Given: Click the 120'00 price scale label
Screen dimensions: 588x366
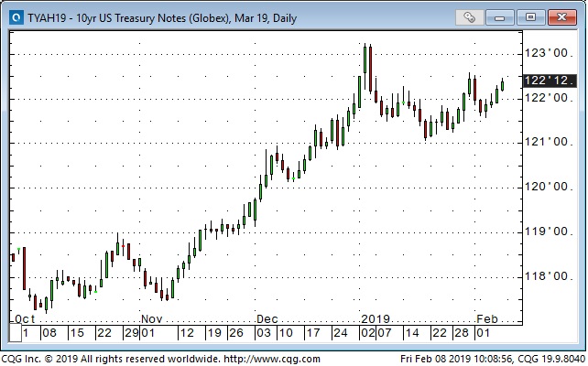Looking at the screenshot, I should (x=549, y=186).
